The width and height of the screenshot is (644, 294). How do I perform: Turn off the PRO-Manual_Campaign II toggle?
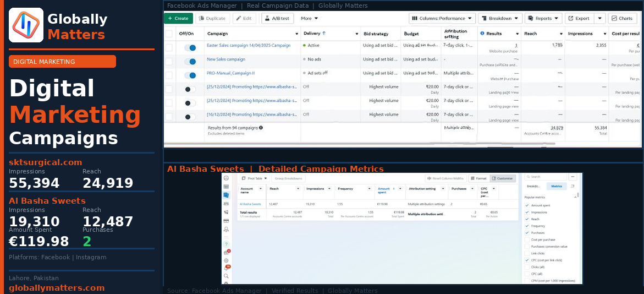190,75
